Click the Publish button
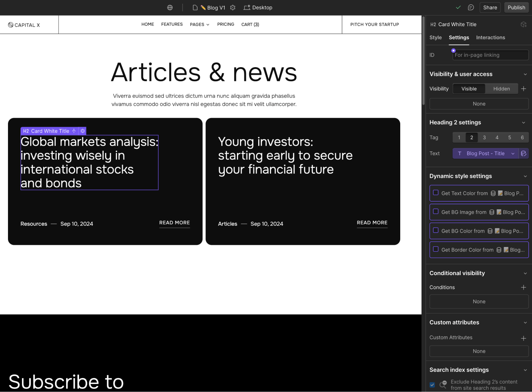 (516, 7)
